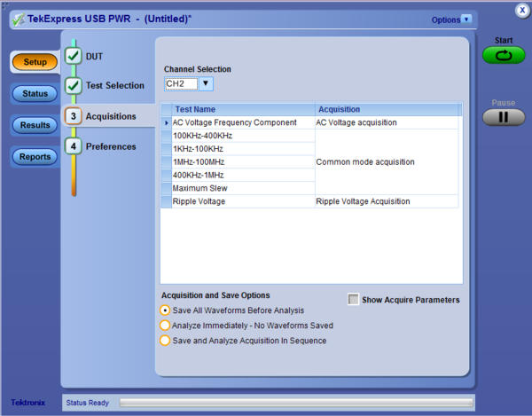Click the step 4 Preferences number icon
Viewport: 532px width, 416px height.
click(74, 146)
